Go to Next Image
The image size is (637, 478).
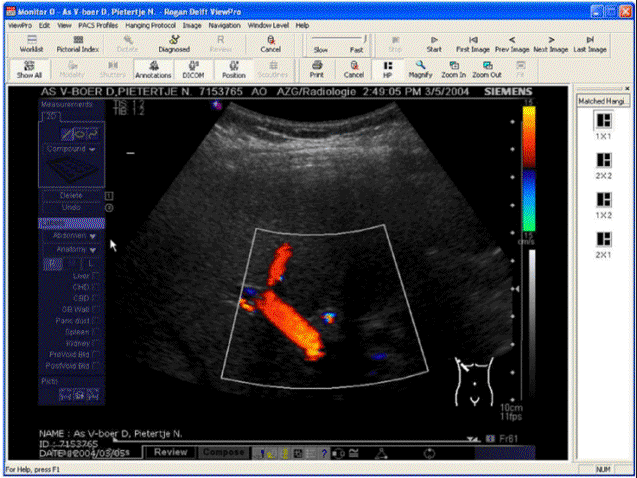click(x=553, y=42)
